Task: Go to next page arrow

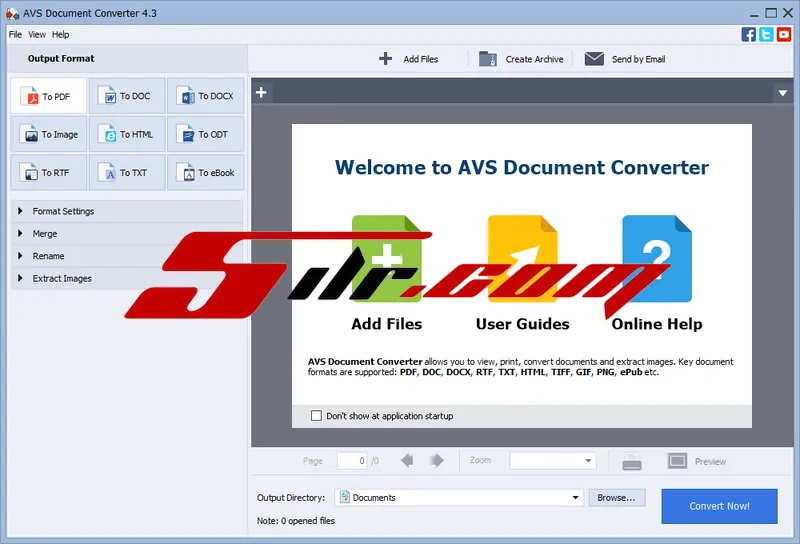Action: click(437, 461)
